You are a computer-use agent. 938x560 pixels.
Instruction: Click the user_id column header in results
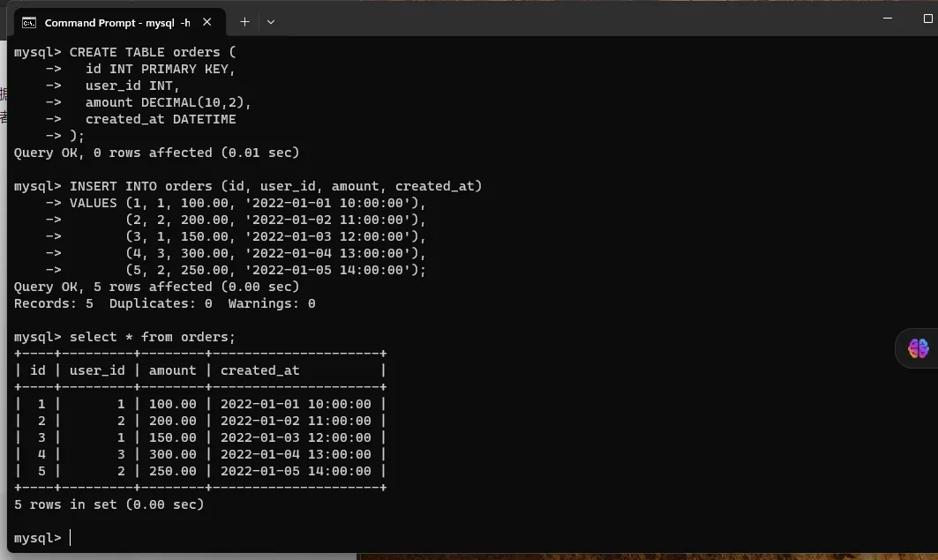pyautogui.click(x=97, y=370)
